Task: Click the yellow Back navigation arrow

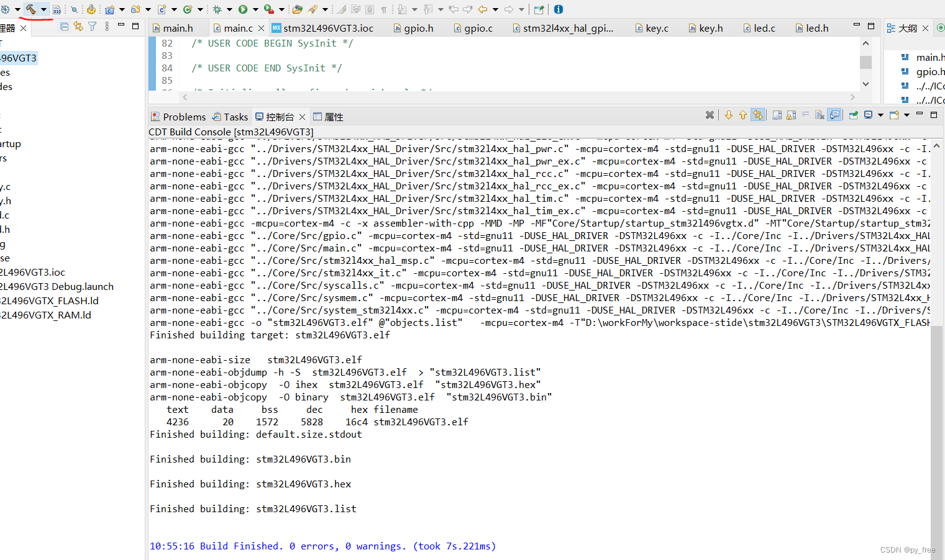Action: tap(482, 9)
